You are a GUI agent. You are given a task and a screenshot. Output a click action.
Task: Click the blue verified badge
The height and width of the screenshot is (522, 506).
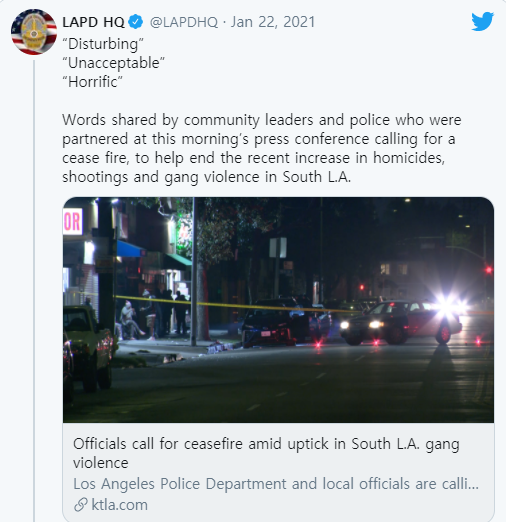point(136,22)
